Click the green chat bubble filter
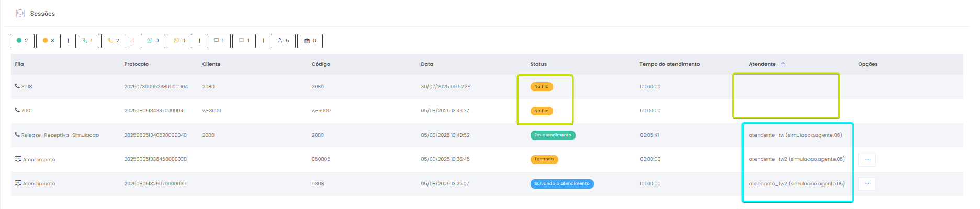The image size is (980, 209). pos(219,41)
